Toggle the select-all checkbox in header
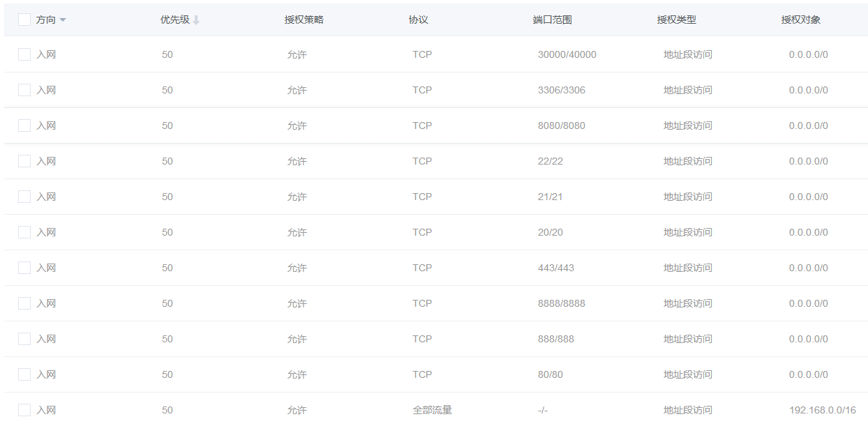Image resolution: width=868 pixels, height=426 pixels. click(24, 20)
